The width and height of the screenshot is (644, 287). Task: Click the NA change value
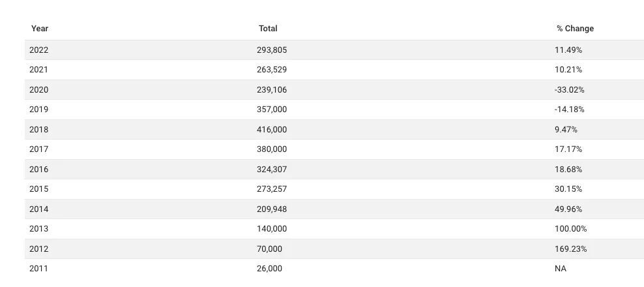point(560,269)
